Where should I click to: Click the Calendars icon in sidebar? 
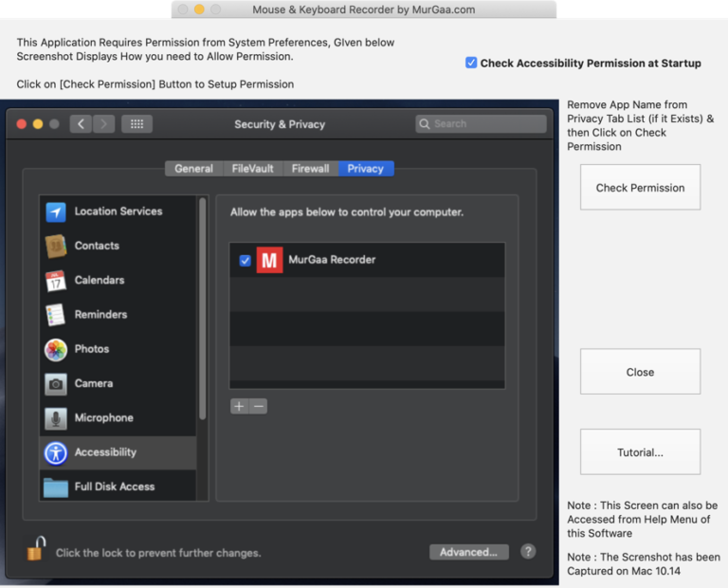56,281
